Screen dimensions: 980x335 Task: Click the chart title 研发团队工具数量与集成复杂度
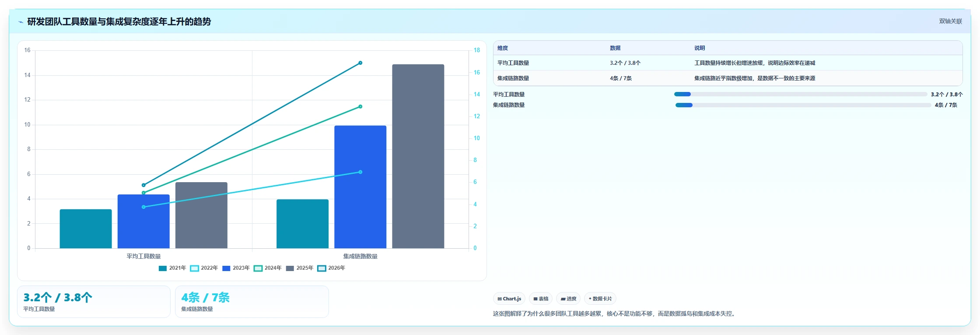(119, 21)
